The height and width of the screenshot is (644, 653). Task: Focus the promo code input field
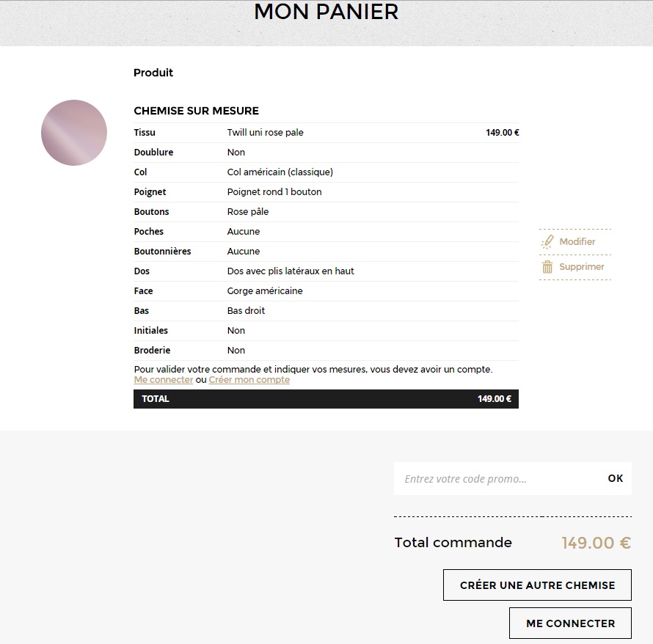pos(497,479)
